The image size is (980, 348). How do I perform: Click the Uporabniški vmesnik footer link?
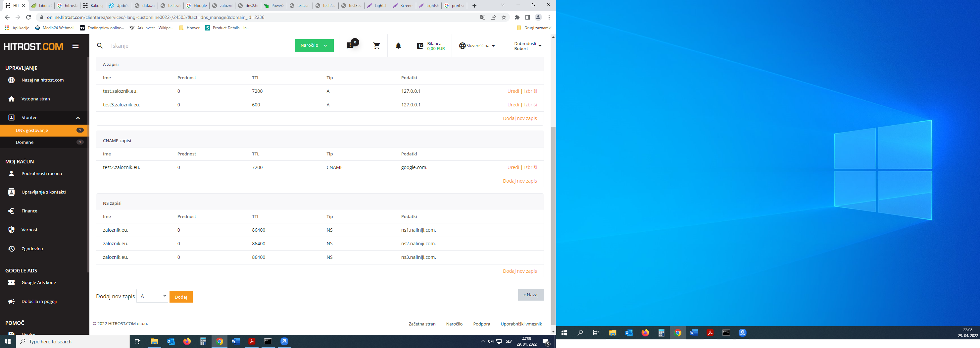tap(521, 324)
